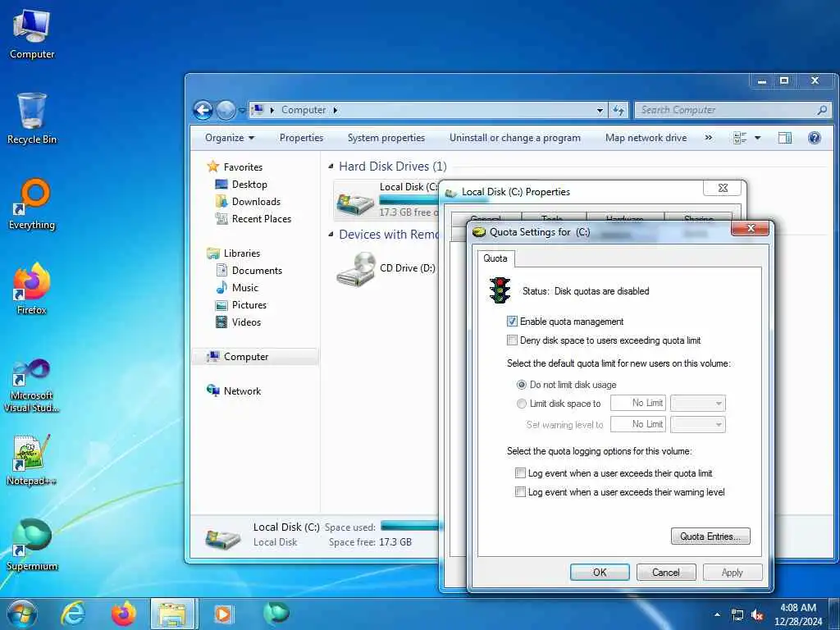Click the Windows Start orb
840x630 pixels.
(22, 614)
